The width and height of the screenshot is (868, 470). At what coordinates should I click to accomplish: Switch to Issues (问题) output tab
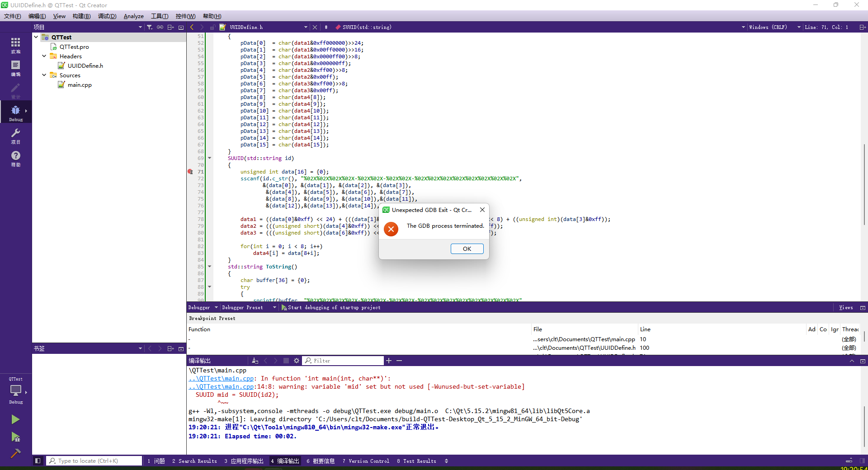156,461
